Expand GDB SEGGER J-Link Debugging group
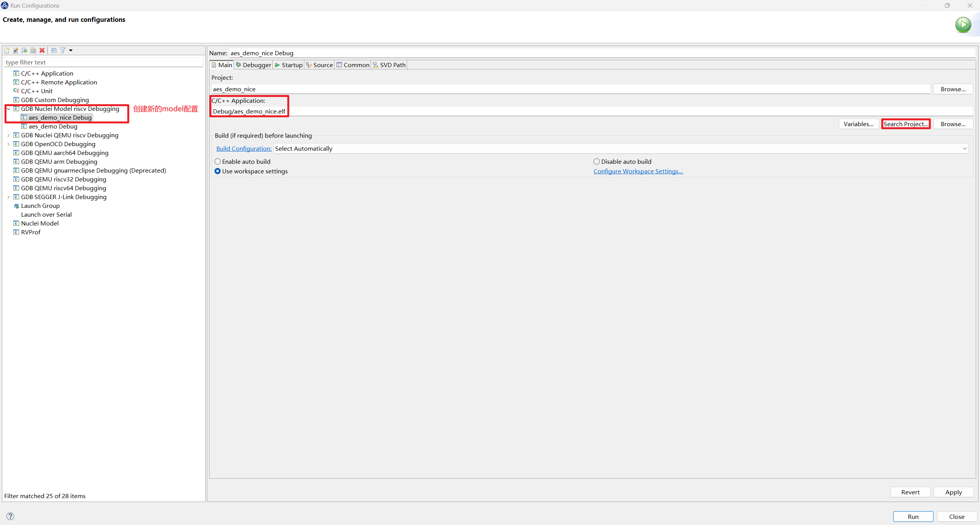 pos(8,197)
